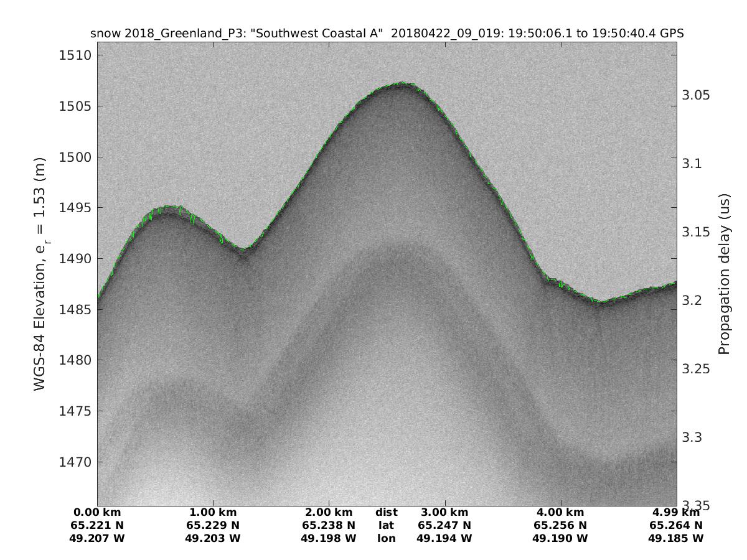Click the plot title text at top
The width and height of the screenshot is (747, 560).
click(x=387, y=34)
